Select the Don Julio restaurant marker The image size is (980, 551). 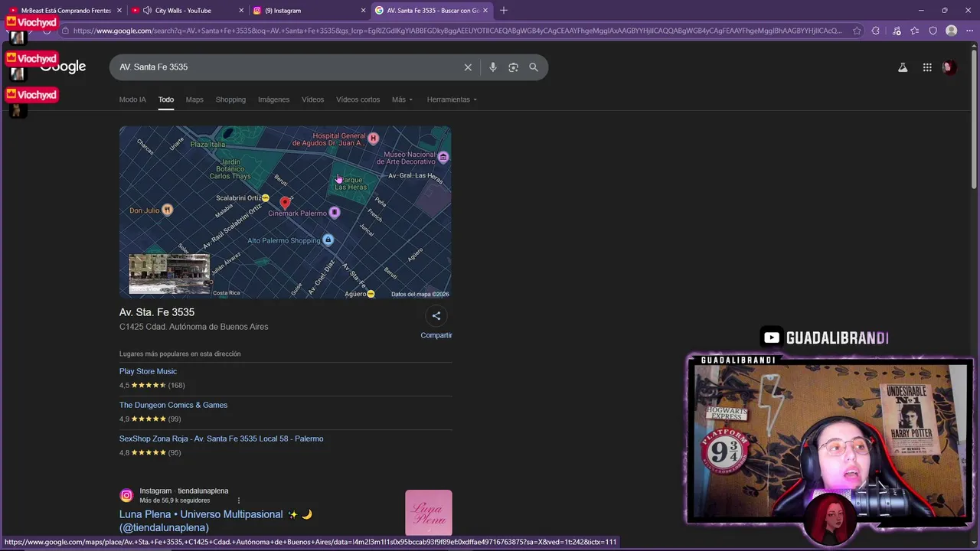click(168, 210)
